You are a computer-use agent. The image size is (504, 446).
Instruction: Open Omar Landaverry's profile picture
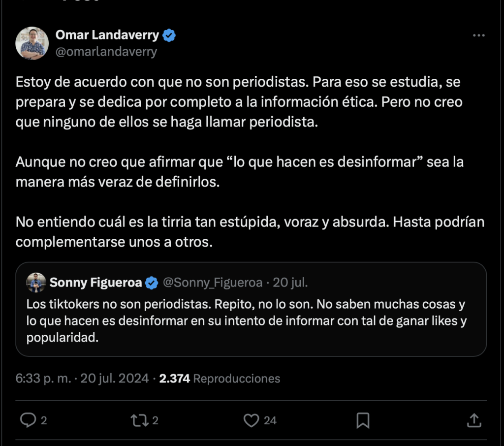point(32,43)
